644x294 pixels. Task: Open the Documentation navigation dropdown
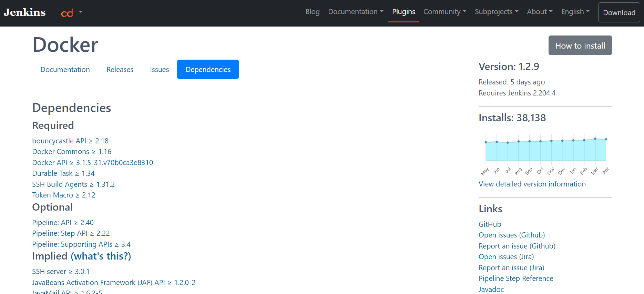(356, 12)
